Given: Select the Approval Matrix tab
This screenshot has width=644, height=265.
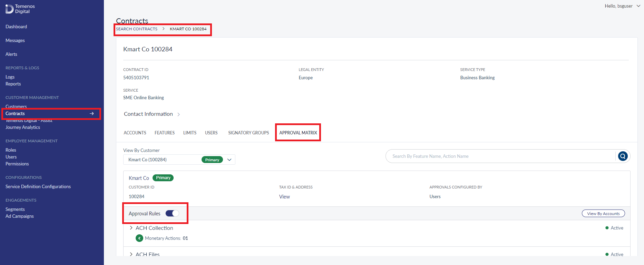Looking at the screenshot, I should coord(298,133).
